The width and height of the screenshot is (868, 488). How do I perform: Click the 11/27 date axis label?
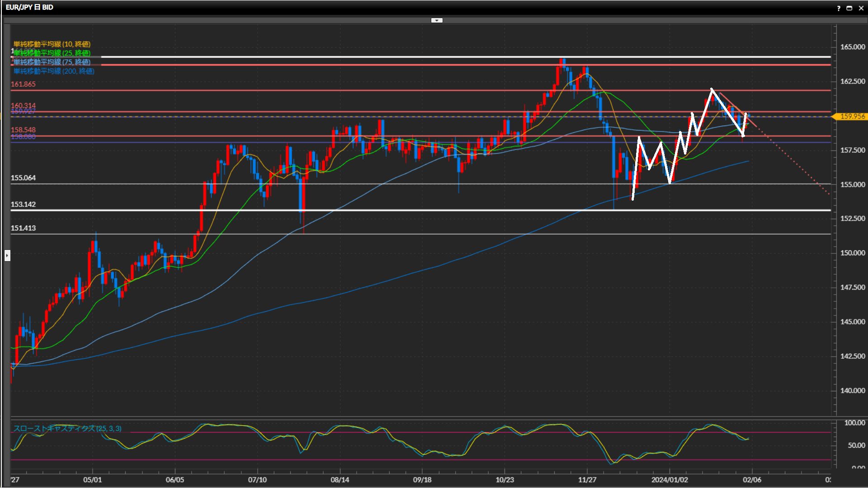(x=587, y=479)
